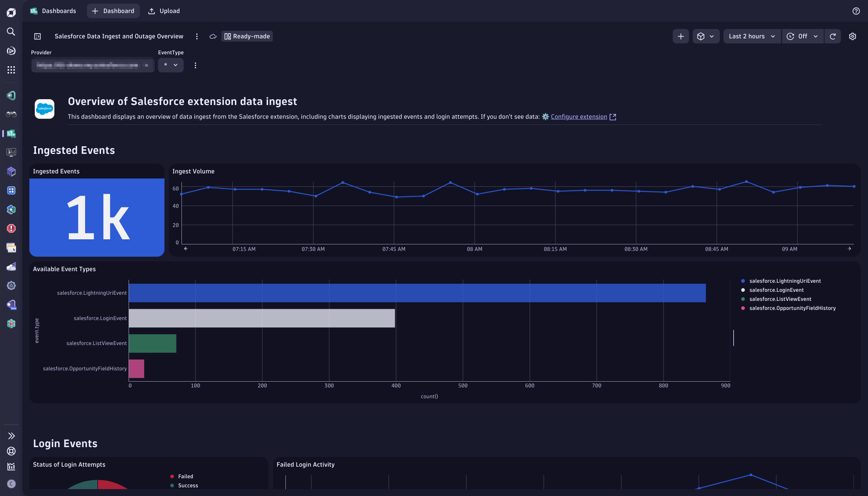Pan Ingest Volume chart right arrow
The width and height of the screenshot is (868, 496).
(850, 248)
